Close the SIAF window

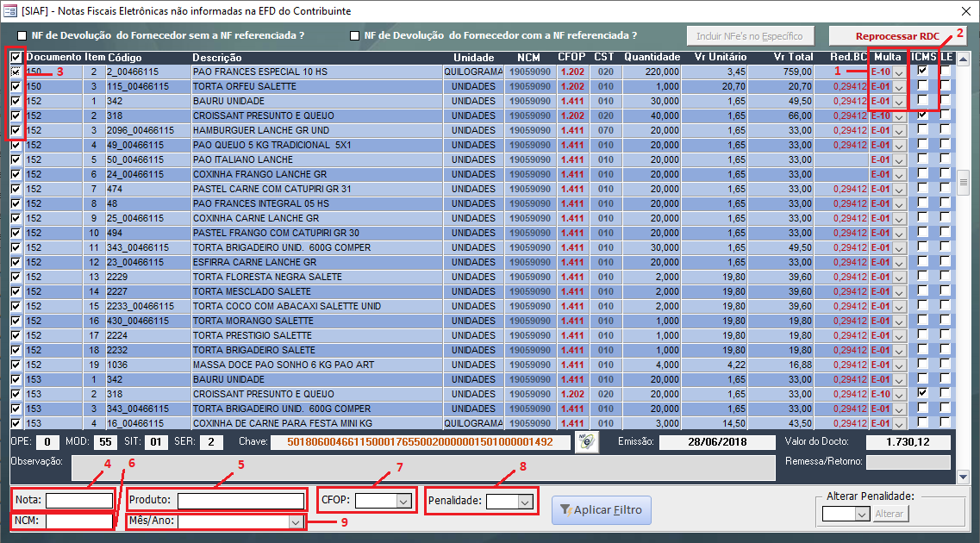point(964,11)
